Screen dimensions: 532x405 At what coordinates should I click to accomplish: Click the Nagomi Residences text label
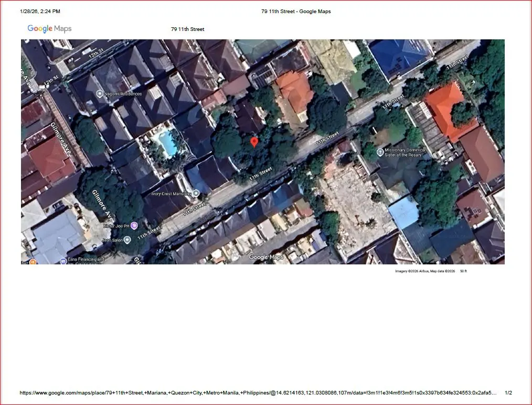point(124,94)
